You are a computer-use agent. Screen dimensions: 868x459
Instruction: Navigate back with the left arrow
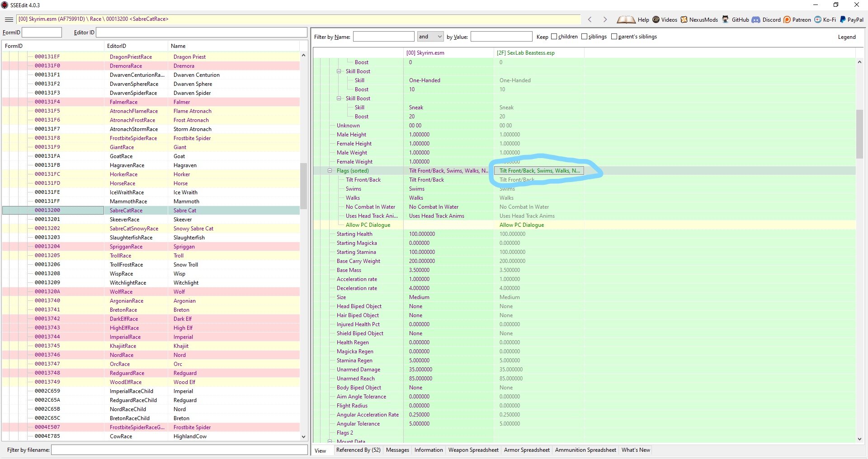[590, 19]
